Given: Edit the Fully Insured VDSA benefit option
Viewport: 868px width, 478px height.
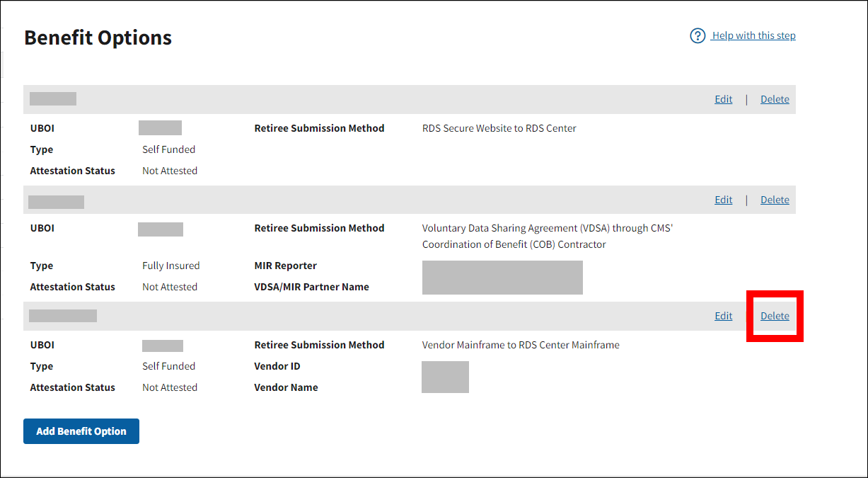Looking at the screenshot, I should click(723, 200).
